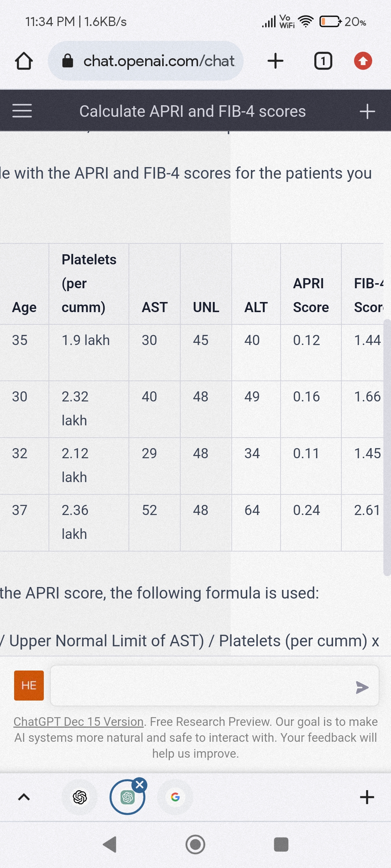Expand the bottom tab strip chevron
The height and width of the screenshot is (868, 391).
coord(24,797)
